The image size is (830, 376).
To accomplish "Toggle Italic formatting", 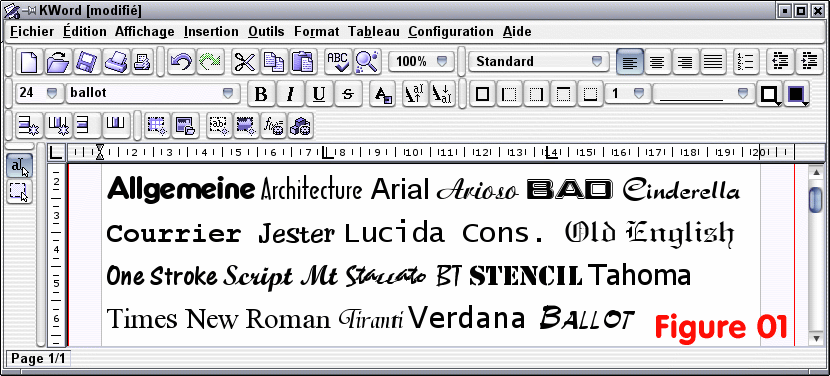I will coord(290,94).
